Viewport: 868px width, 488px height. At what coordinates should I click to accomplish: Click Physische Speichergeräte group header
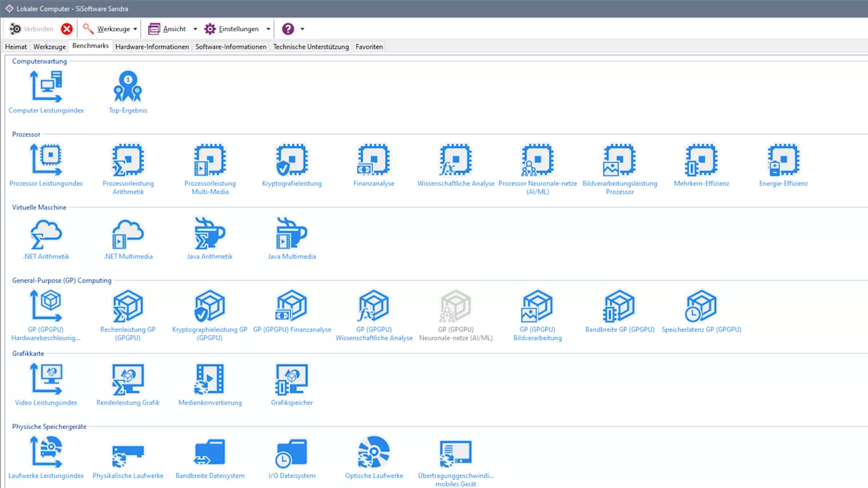point(49,426)
